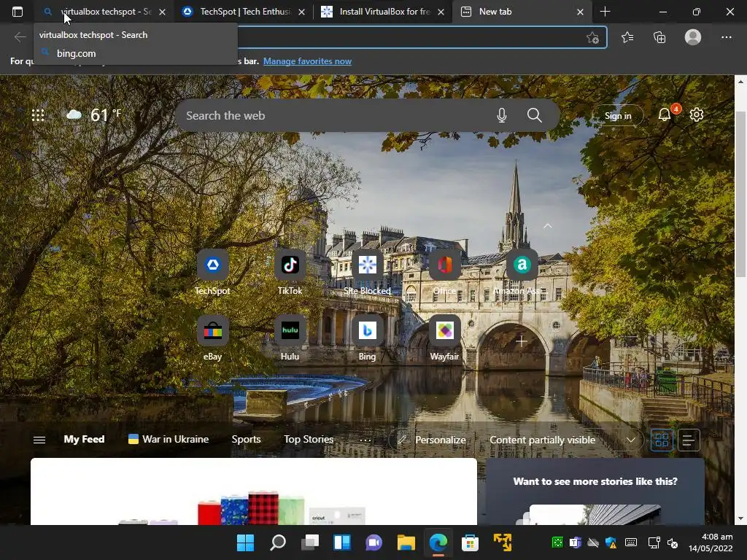This screenshot has height=560, width=747.
Task: Switch feed to grid layout
Action: click(662, 440)
